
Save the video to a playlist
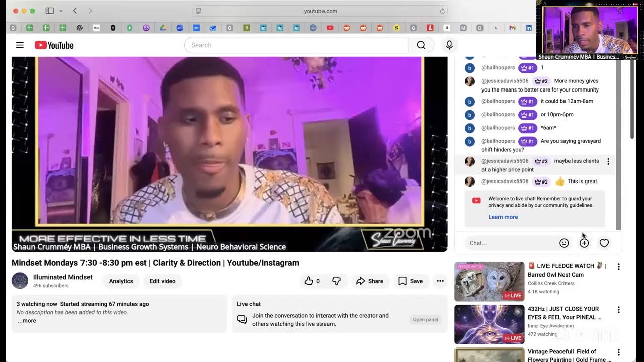tap(411, 281)
